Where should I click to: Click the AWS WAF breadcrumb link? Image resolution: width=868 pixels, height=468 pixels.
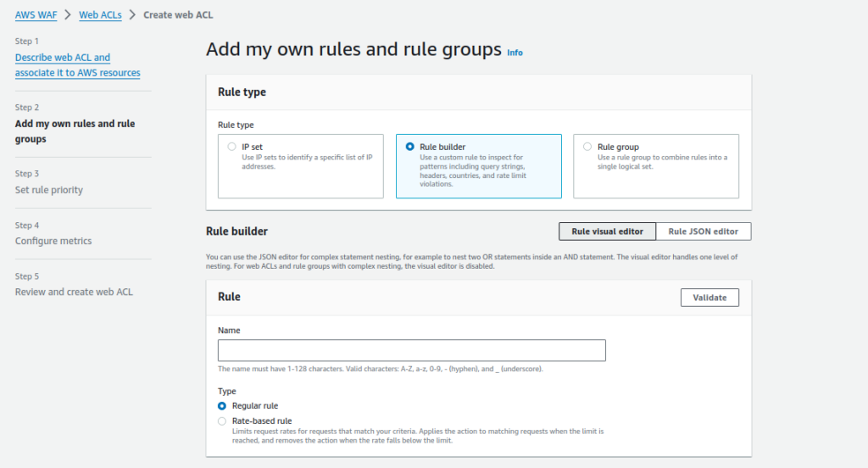tap(36, 15)
